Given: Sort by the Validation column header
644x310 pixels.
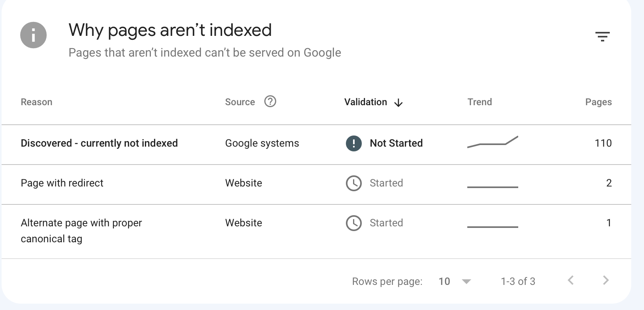Looking at the screenshot, I should point(365,102).
